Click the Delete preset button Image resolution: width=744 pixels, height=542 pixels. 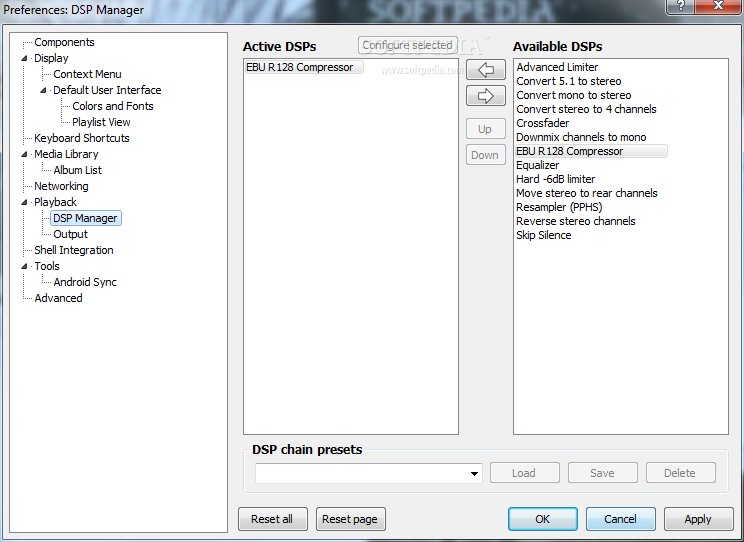point(680,473)
